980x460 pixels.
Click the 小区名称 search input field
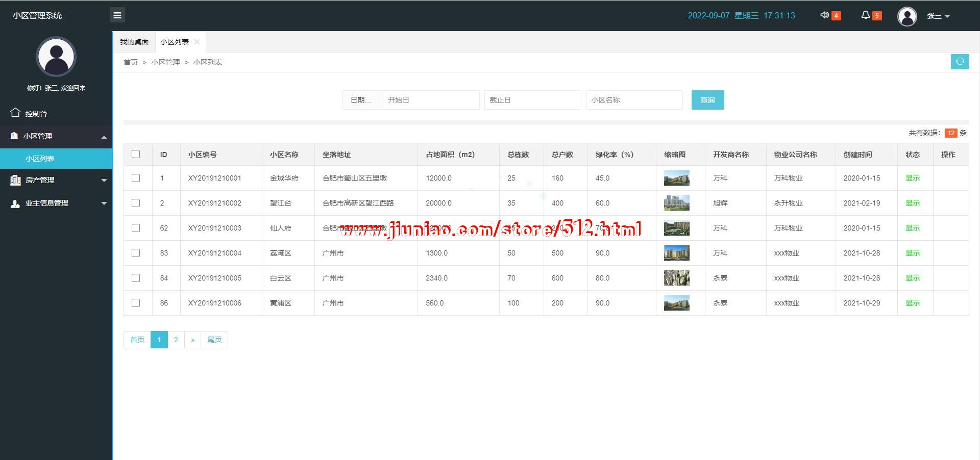pos(634,100)
